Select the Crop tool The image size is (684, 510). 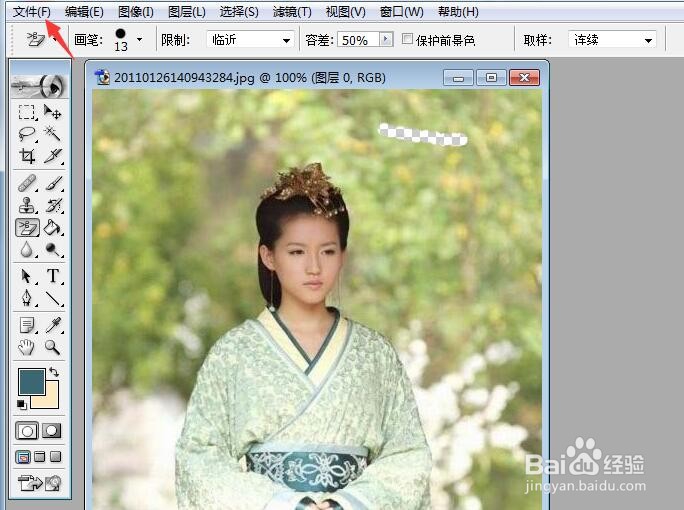27,155
